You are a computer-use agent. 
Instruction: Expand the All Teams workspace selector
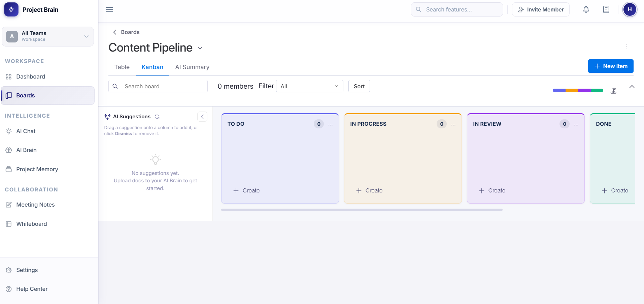point(48,36)
